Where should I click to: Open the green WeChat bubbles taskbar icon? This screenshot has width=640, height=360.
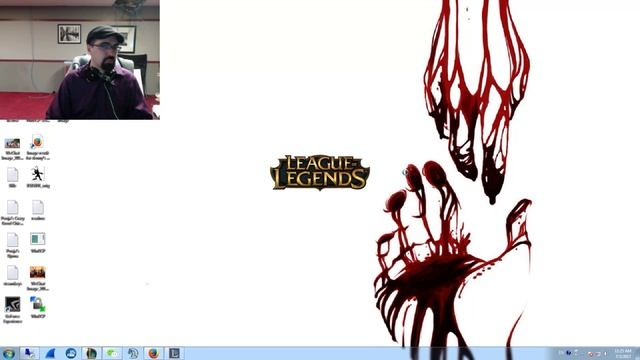112,353
